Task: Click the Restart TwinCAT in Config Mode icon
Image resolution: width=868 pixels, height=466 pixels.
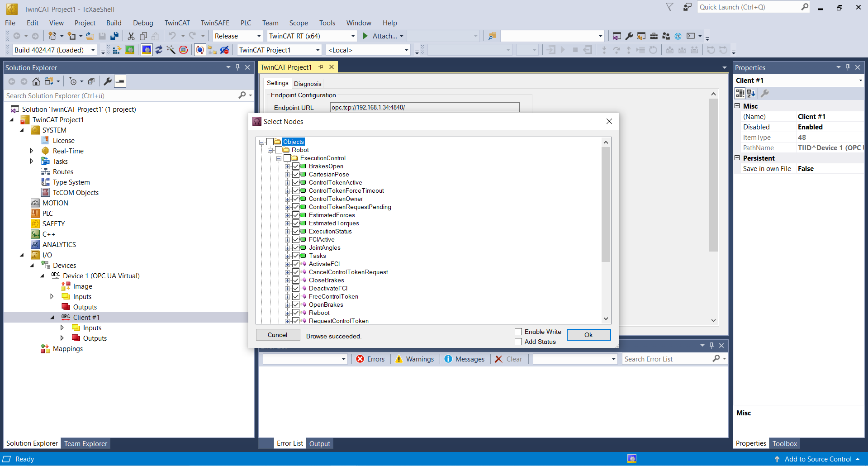Action: 147,50
